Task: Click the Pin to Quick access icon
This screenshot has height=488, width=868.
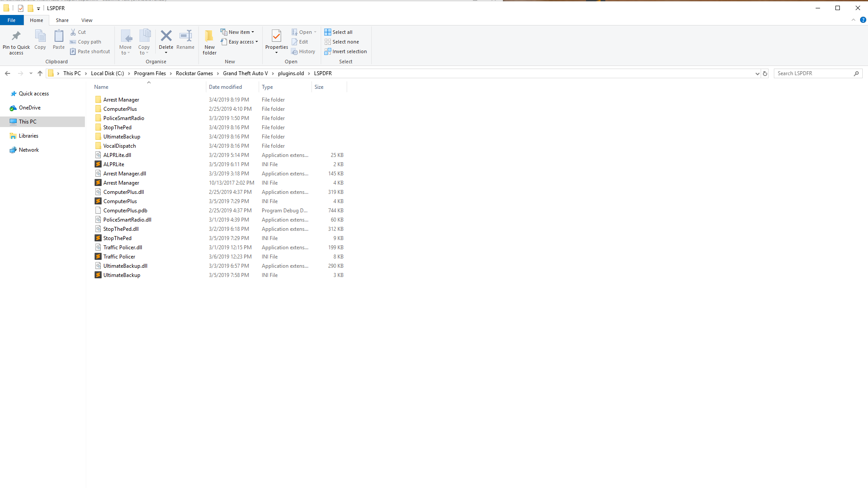Action: point(16,36)
